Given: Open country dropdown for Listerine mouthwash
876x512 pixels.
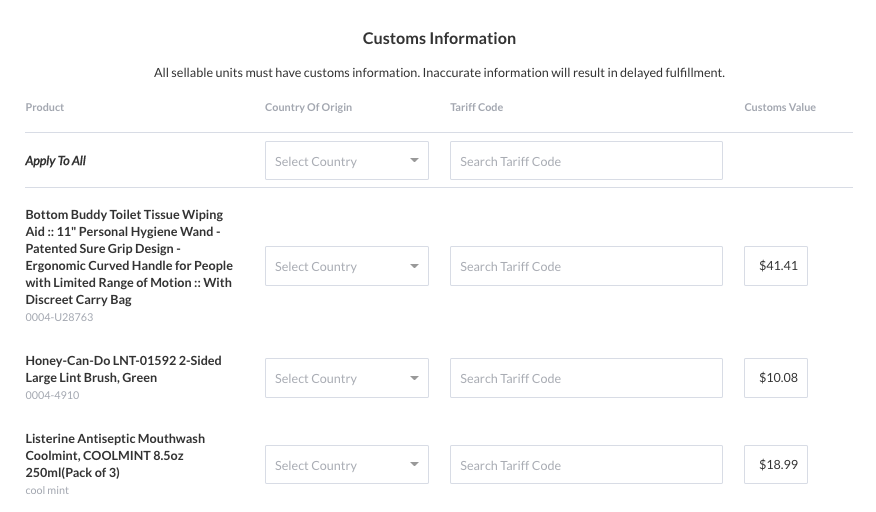Looking at the screenshot, I should [346, 465].
